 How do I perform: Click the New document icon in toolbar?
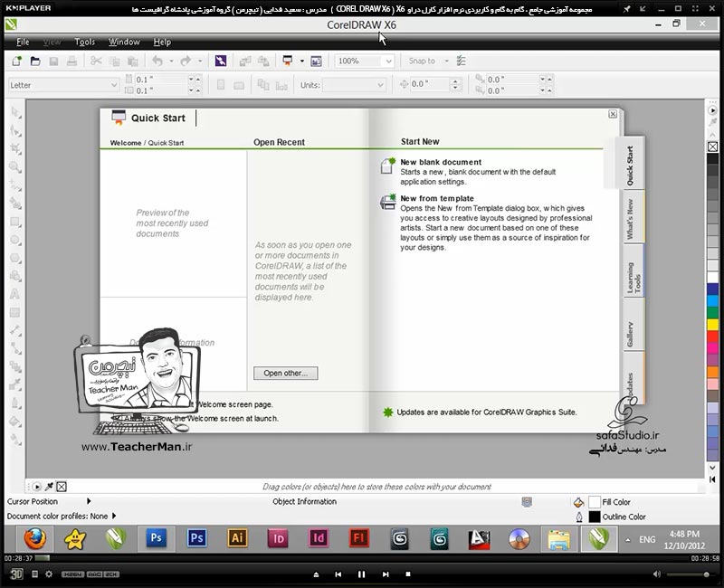[16, 61]
